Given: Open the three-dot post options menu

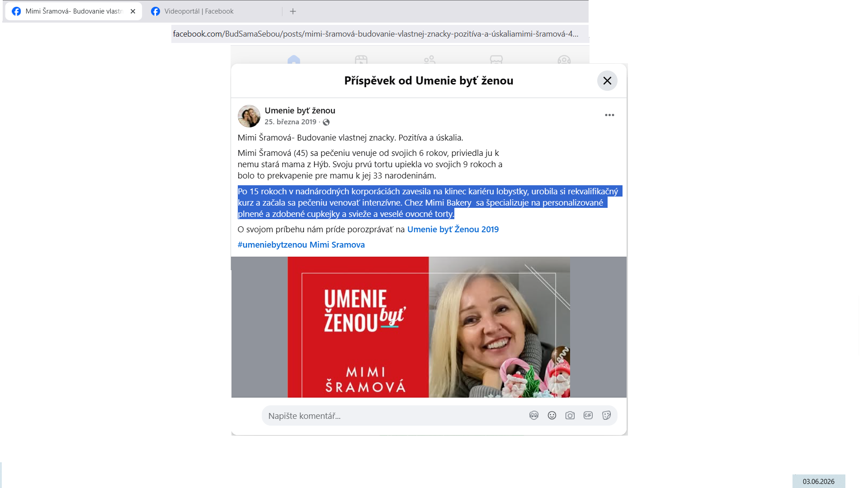Looking at the screenshot, I should pos(609,115).
